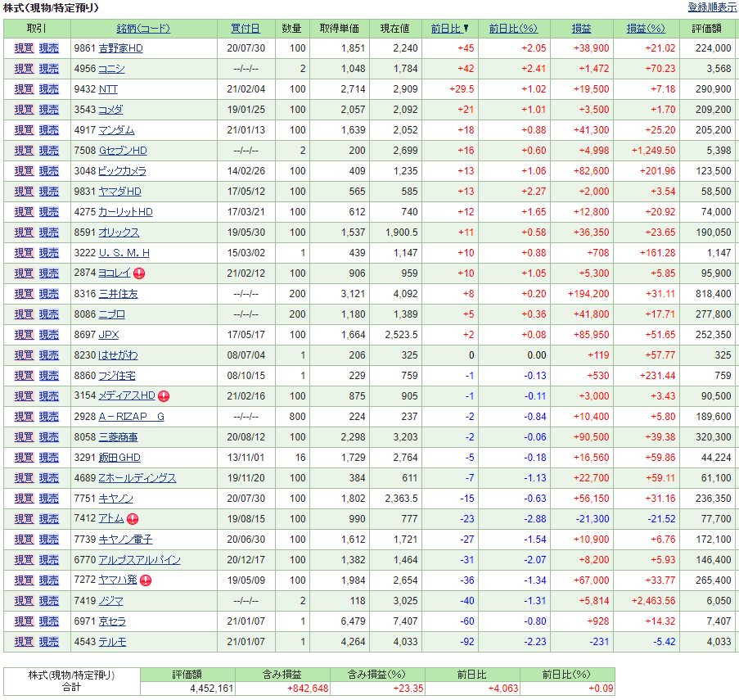
Task: Sort by 損益(%) column header
Action: tap(646, 29)
